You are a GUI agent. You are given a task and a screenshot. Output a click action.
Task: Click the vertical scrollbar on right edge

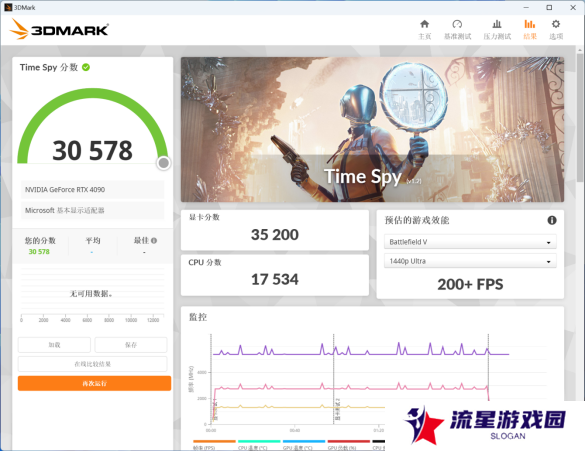(580, 112)
